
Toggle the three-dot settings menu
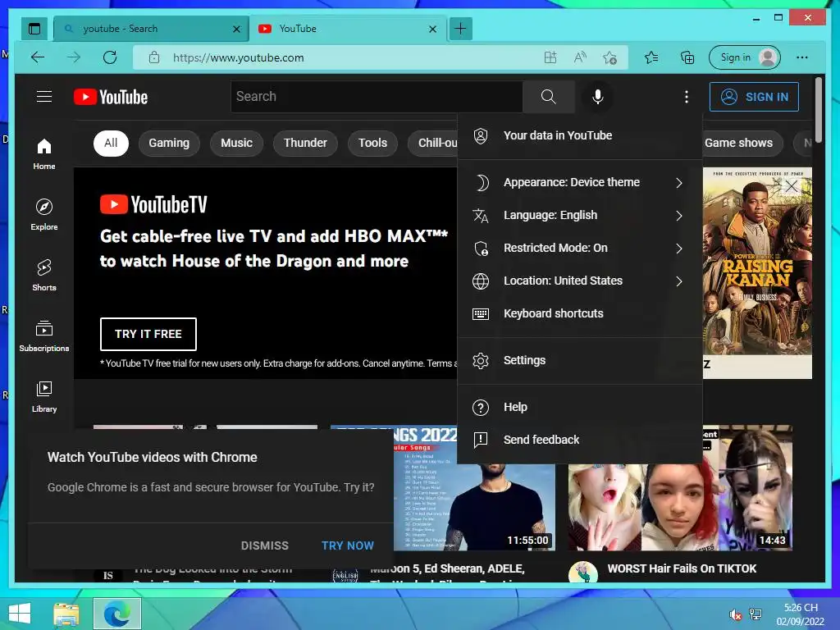tap(687, 97)
